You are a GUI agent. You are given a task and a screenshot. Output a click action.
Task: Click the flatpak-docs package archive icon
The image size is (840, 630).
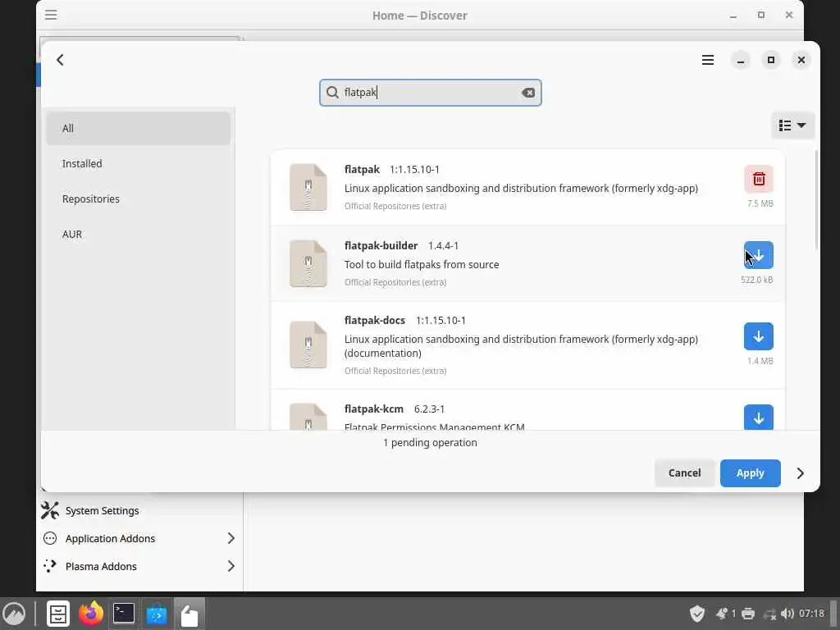(308, 345)
